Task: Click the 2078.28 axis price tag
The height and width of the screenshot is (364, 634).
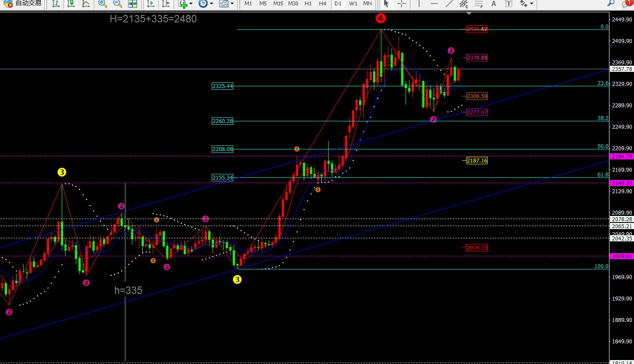Action: click(622, 219)
